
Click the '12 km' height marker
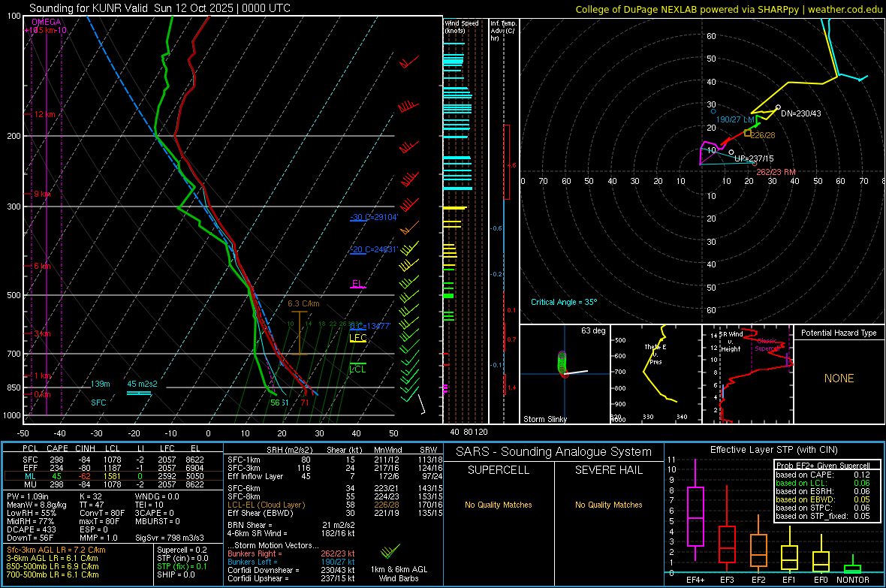[44, 114]
